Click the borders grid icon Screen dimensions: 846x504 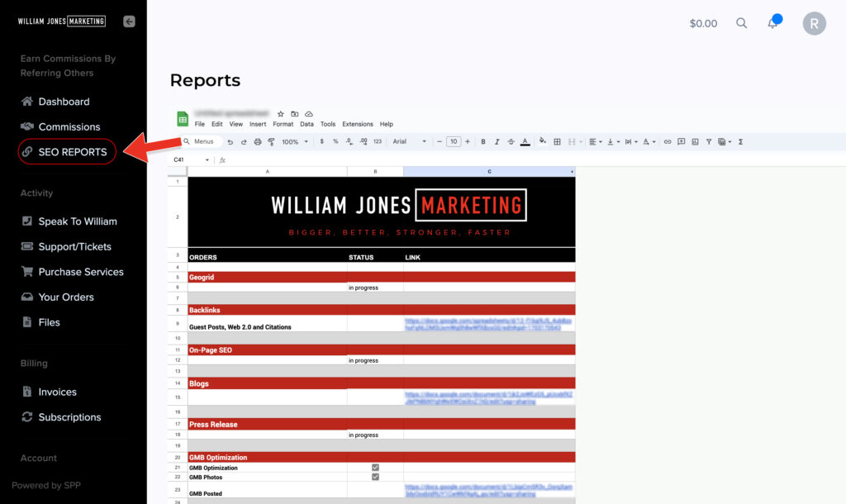[557, 142]
